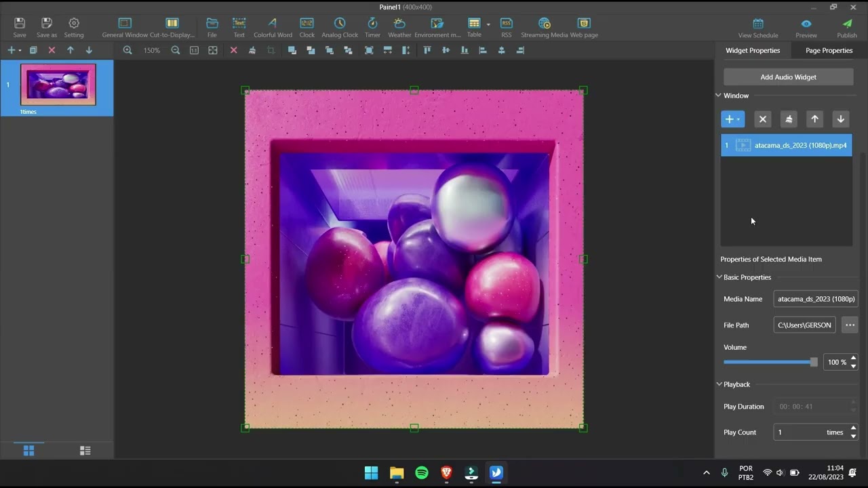
Task: Collapse the Window section
Action: pyautogui.click(x=719, y=96)
